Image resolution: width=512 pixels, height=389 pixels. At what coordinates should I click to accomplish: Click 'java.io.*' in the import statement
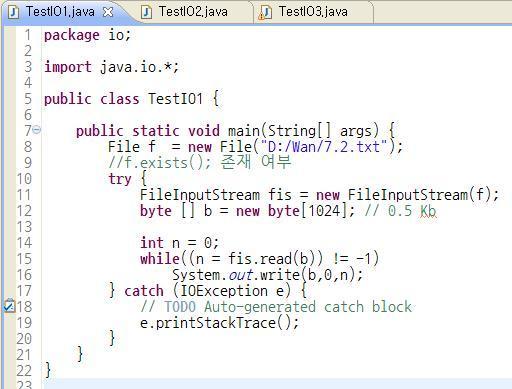coord(136,67)
